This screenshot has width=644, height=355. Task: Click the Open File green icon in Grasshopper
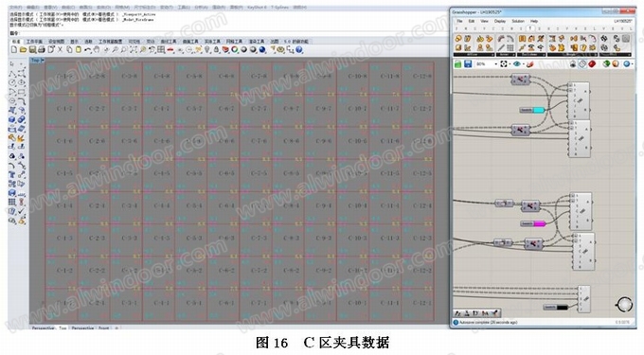pyautogui.click(x=457, y=63)
